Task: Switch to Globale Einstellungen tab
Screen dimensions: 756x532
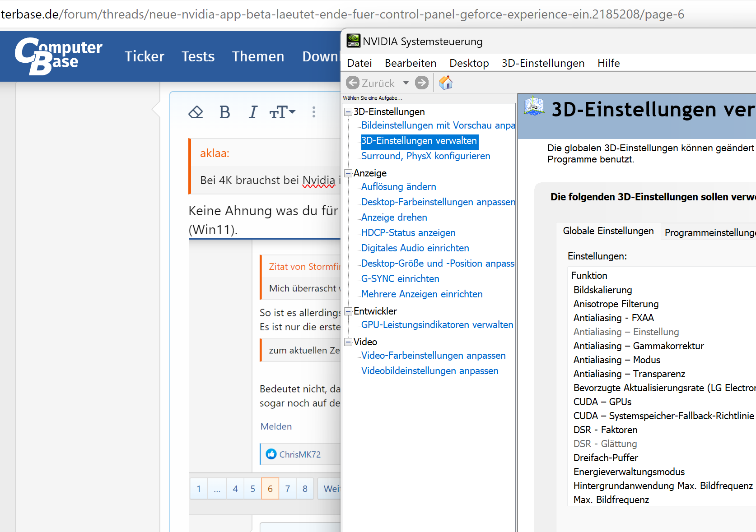Action: coord(608,231)
